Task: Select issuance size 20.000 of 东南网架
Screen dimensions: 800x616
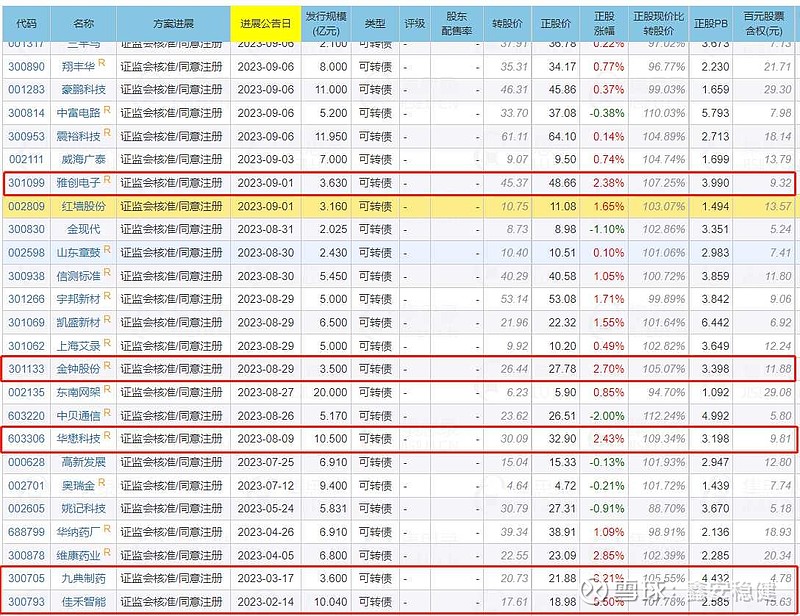Action: click(x=331, y=392)
